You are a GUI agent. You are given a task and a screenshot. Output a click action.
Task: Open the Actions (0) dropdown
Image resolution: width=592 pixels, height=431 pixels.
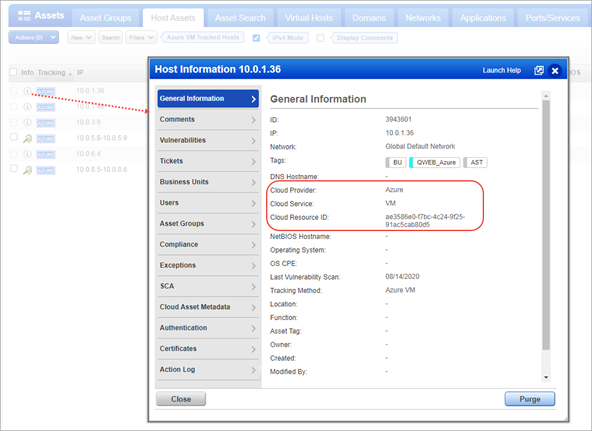click(34, 37)
